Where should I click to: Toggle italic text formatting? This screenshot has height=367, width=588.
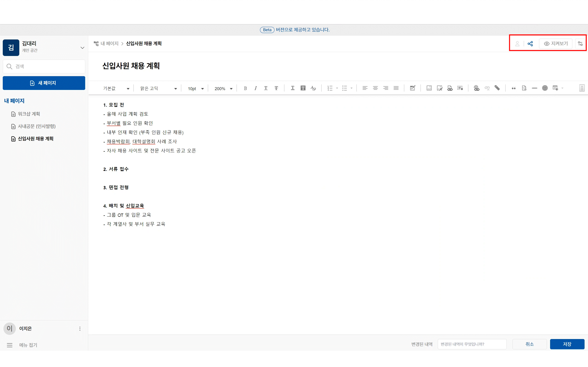[255, 88]
